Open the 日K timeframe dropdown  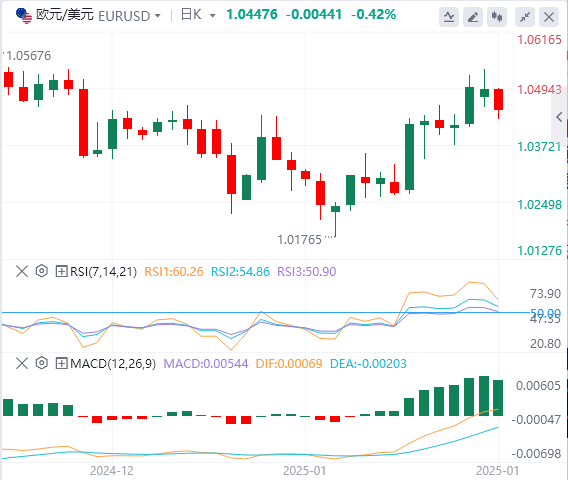tap(198, 15)
